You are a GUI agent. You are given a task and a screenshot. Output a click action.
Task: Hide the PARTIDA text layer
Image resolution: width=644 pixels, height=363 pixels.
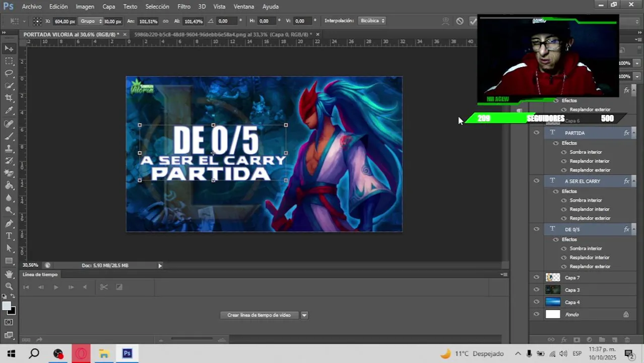tap(536, 133)
